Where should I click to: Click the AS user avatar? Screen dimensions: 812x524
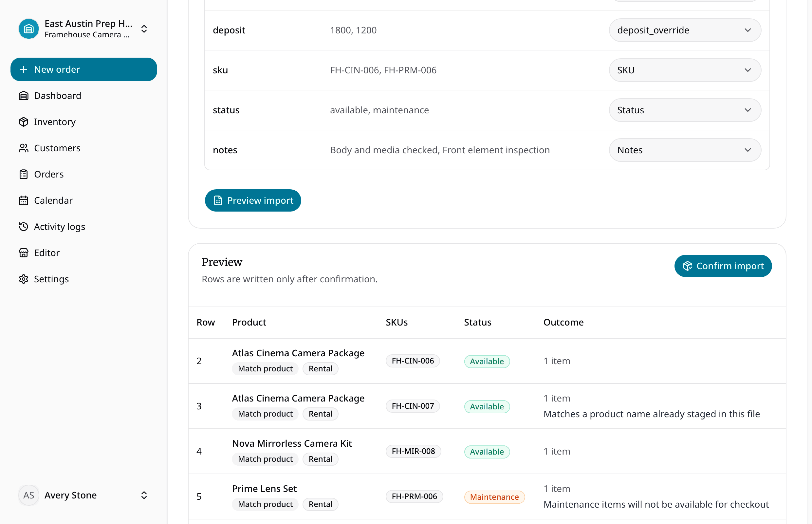[28, 495]
